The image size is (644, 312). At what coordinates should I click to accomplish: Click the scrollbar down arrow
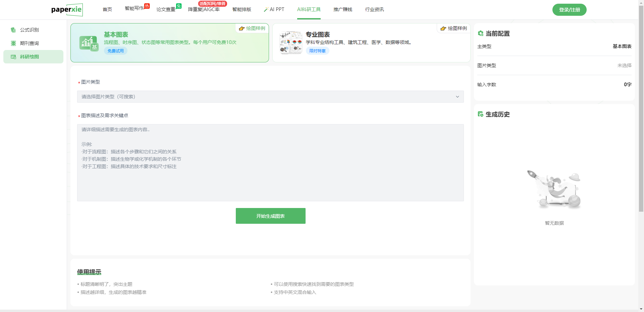[x=641, y=309]
